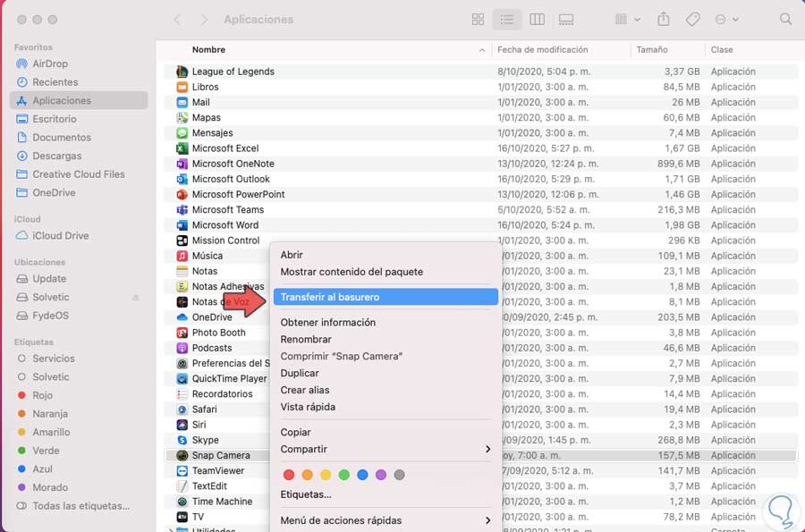Choose Crear alias option
The height and width of the screenshot is (532, 805).
pos(305,390)
